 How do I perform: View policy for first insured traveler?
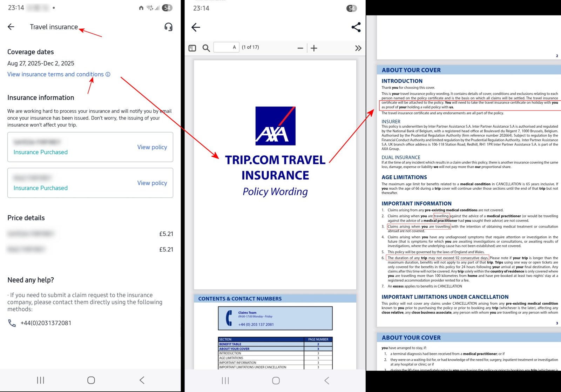coord(152,147)
